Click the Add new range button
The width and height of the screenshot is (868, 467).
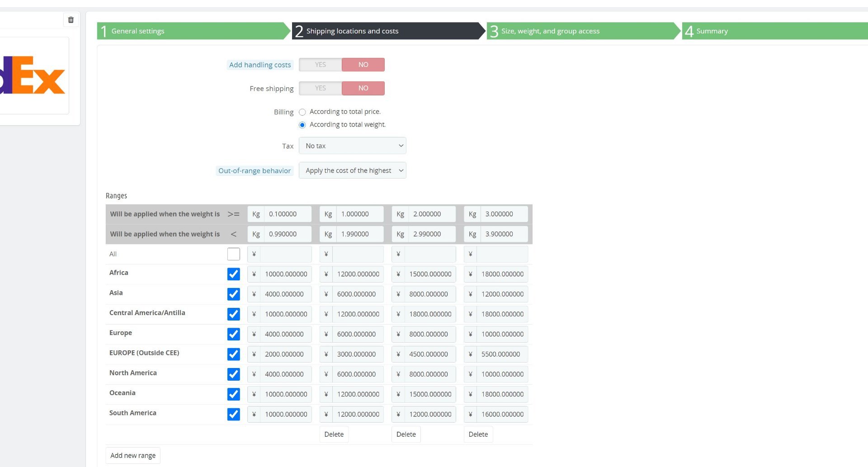click(133, 455)
